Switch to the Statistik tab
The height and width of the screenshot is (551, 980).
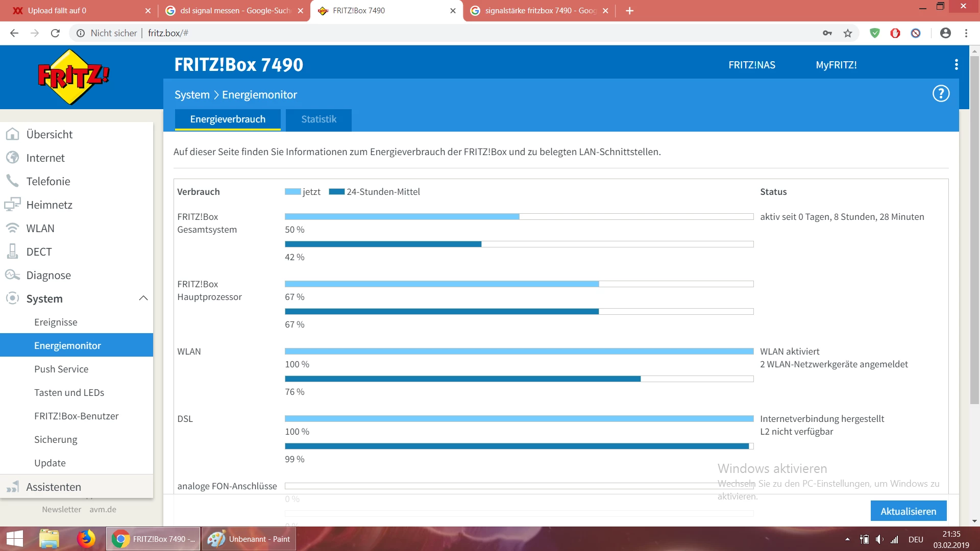[318, 119]
